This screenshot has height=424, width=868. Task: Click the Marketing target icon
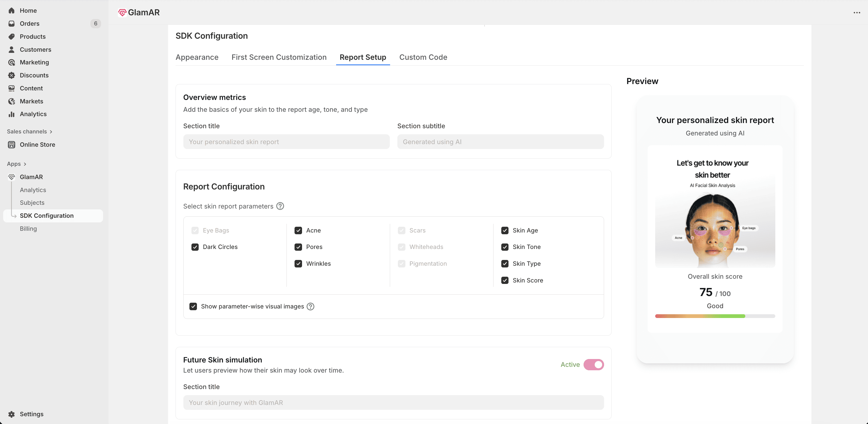coord(12,62)
